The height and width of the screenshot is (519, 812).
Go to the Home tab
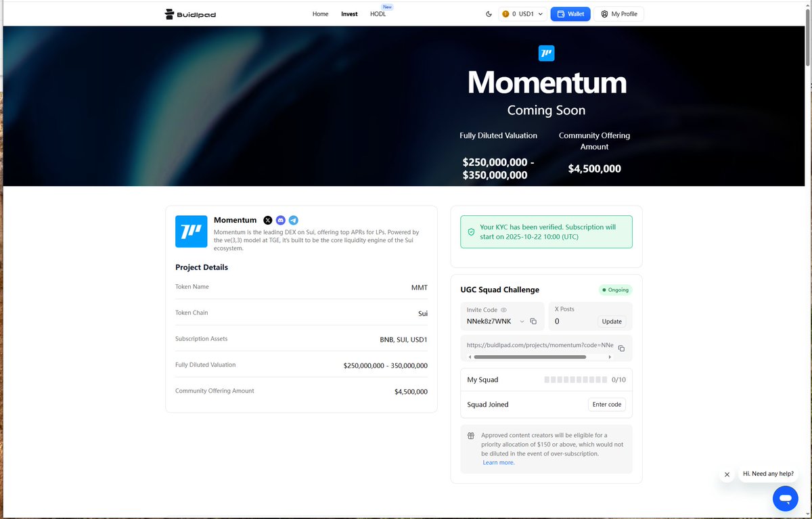320,14
